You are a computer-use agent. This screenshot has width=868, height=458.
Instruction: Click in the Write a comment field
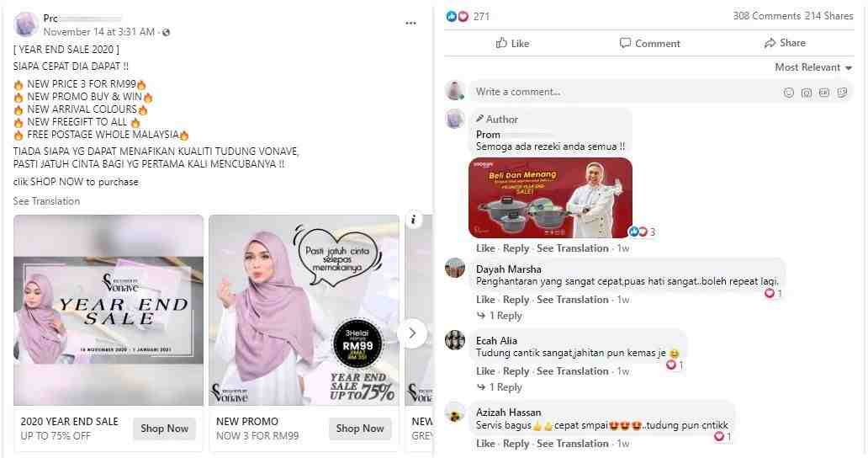click(624, 92)
